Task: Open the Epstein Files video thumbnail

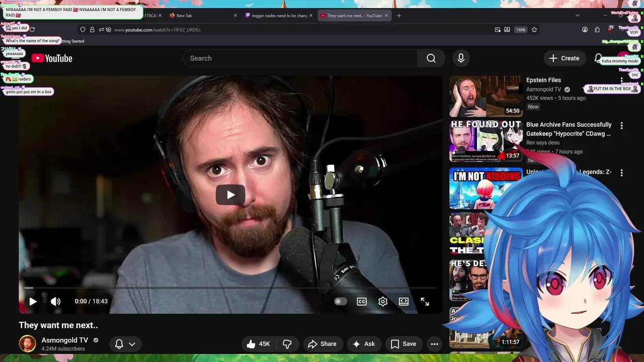Action: (486, 97)
